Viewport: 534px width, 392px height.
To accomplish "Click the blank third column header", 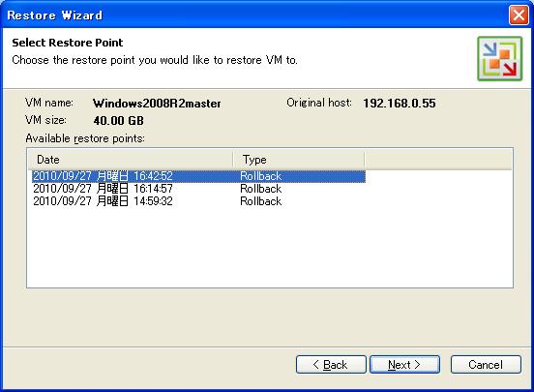I will pyautogui.click(x=438, y=160).
